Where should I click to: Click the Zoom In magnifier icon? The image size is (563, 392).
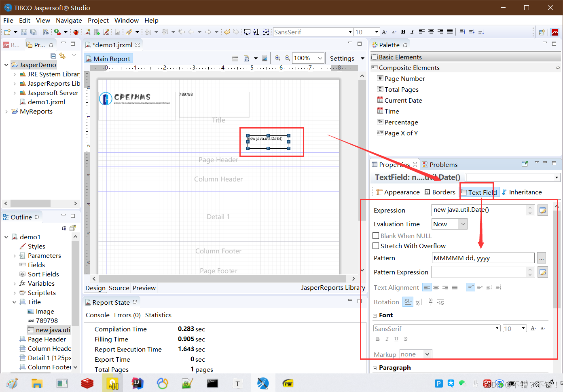pyautogui.click(x=277, y=58)
